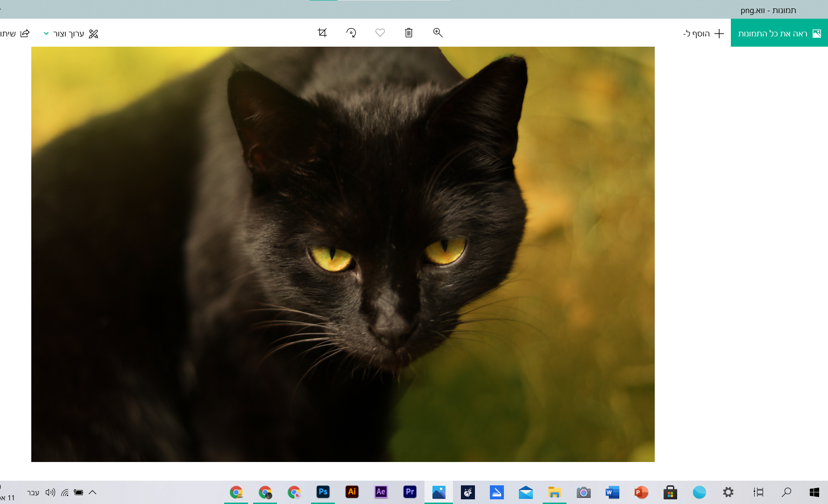Click the volume speaker tray icon
828x504 pixels.
coord(50,492)
